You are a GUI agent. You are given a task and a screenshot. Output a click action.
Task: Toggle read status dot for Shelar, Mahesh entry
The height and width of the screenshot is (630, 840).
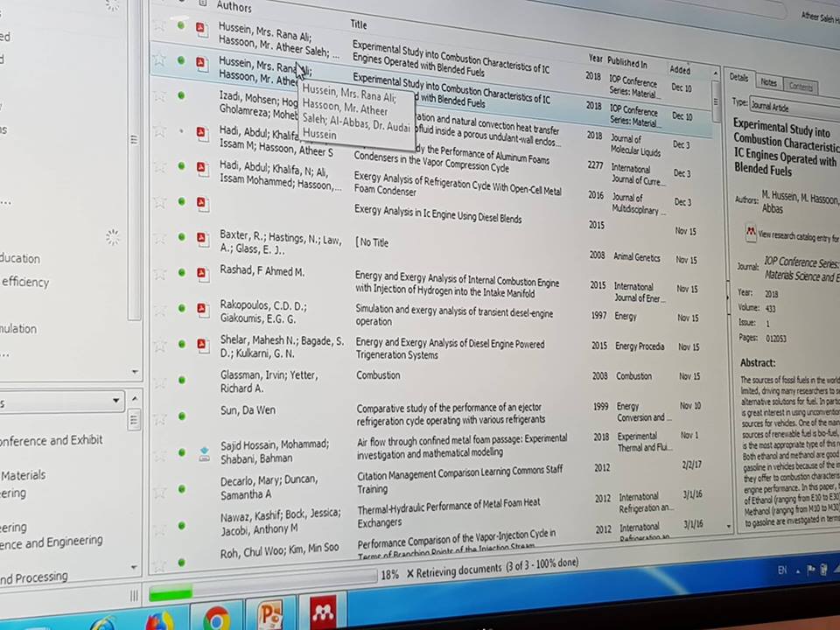182,343
